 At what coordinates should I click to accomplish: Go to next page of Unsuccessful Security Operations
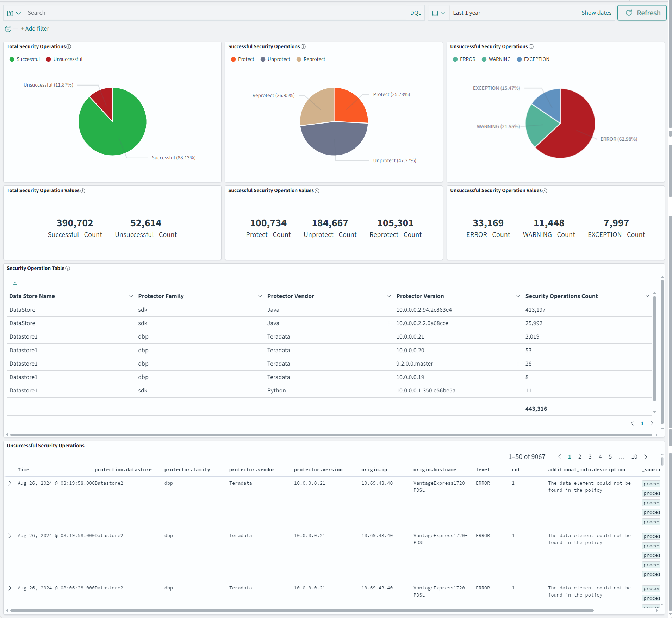click(x=646, y=456)
